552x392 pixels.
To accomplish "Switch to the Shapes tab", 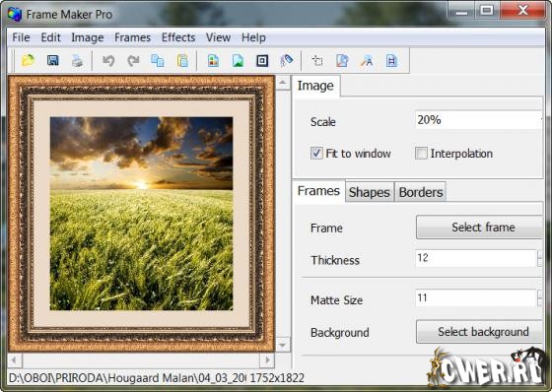I will pyautogui.click(x=370, y=192).
